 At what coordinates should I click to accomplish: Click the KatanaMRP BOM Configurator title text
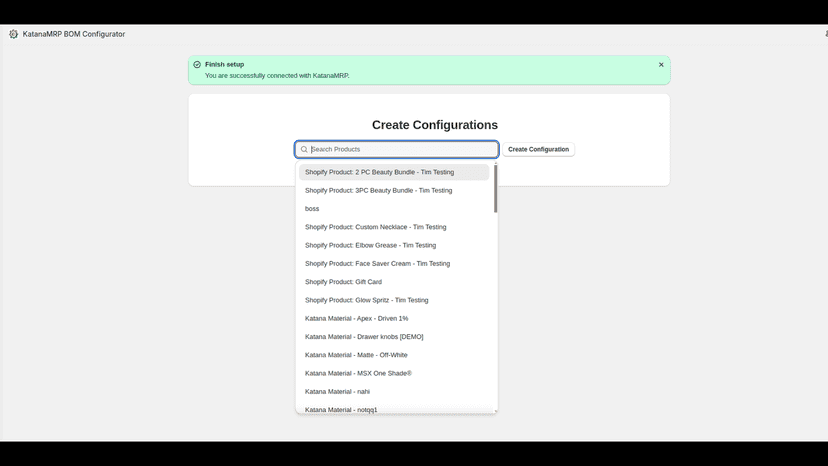[74, 34]
